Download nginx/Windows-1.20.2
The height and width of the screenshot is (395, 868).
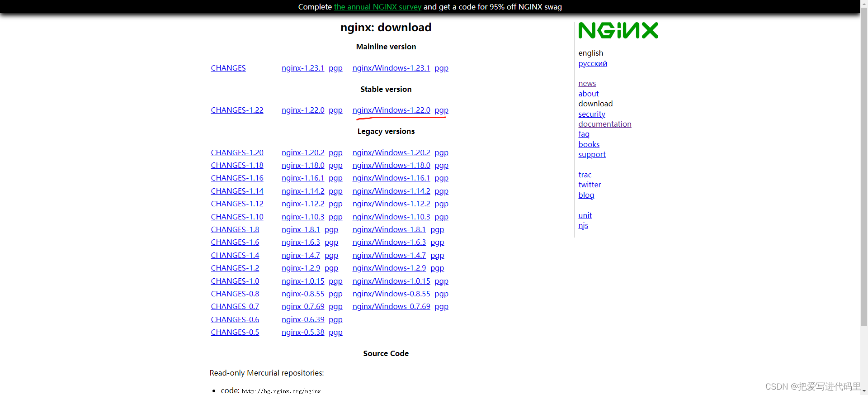392,152
